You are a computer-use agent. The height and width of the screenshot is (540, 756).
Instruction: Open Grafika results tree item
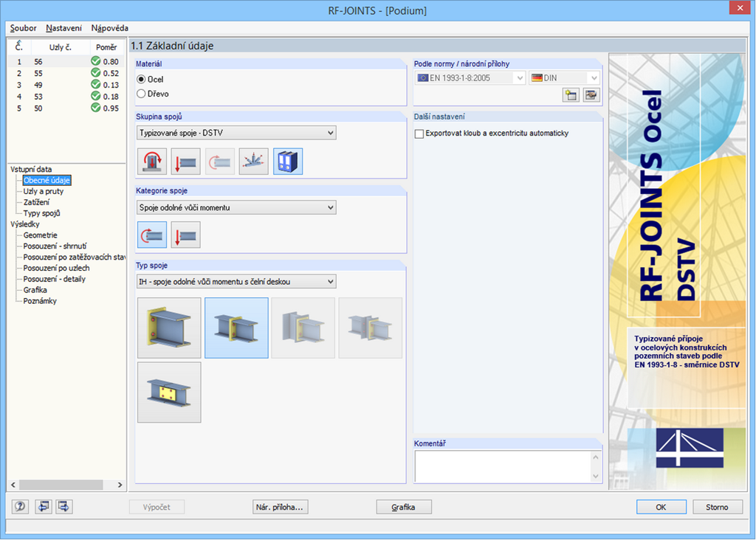(x=35, y=290)
